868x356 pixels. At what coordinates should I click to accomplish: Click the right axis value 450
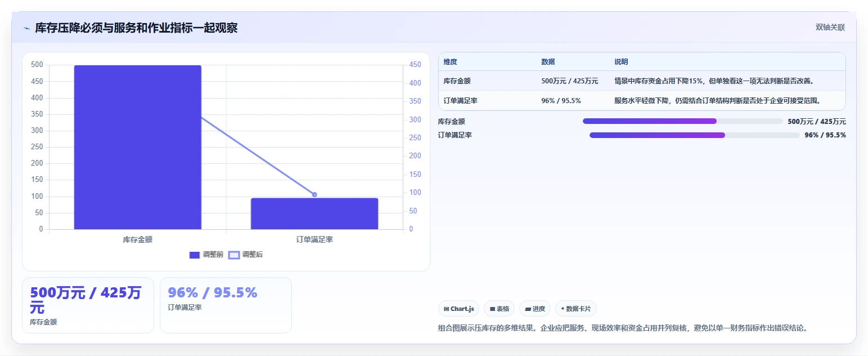415,65
